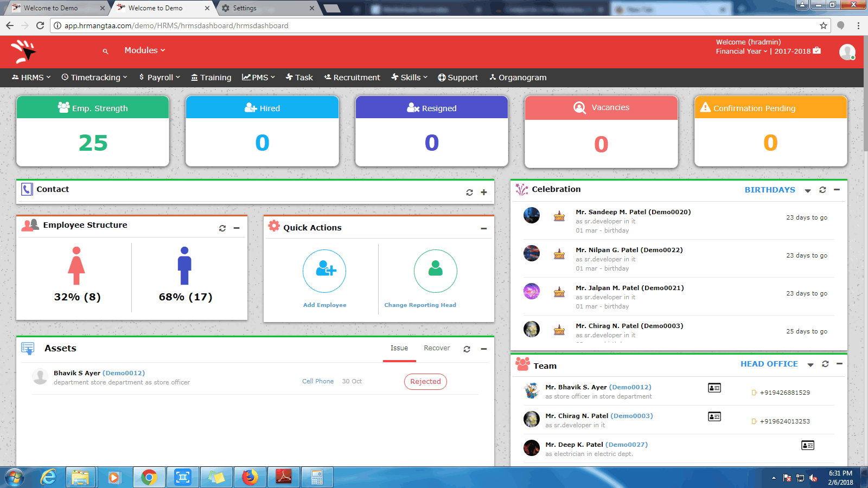The height and width of the screenshot is (488, 868).
Task: Open the Demo0027 link in Team panel
Action: tap(627, 445)
